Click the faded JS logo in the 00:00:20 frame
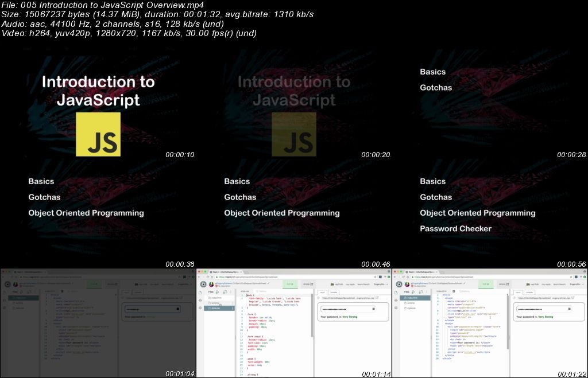The image size is (588, 378). point(294,134)
